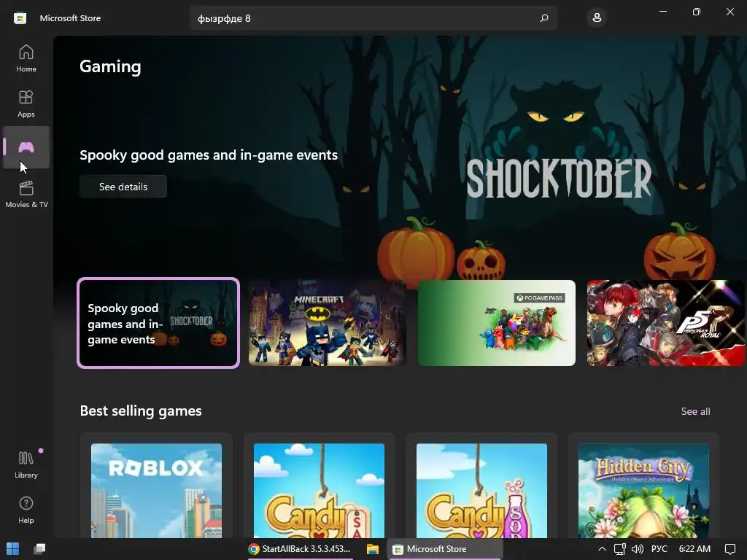The height and width of the screenshot is (560, 747).
Task: Open the volume speaker tray icon
Action: [x=637, y=549]
